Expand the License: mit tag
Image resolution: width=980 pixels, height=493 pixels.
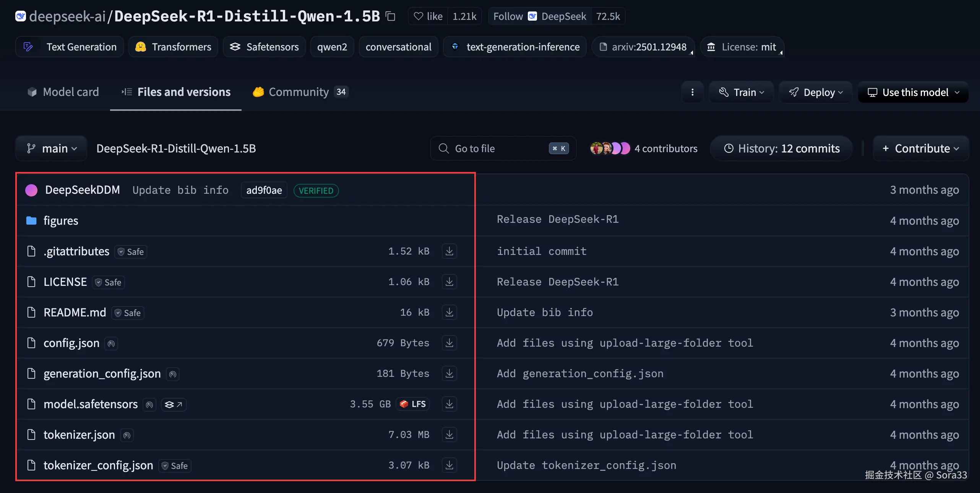742,47
